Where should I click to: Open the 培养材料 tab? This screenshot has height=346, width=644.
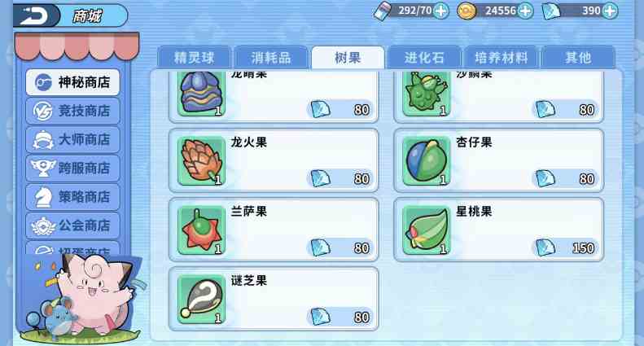tap(501, 58)
